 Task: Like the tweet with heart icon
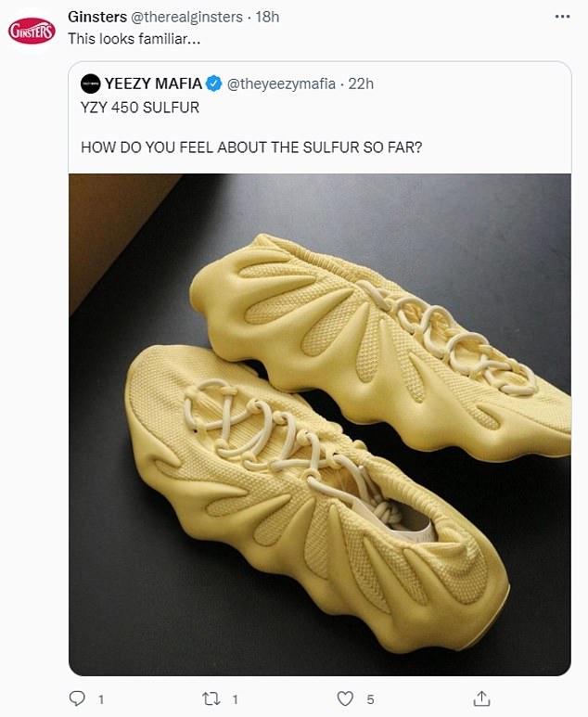click(x=345, y=698)
